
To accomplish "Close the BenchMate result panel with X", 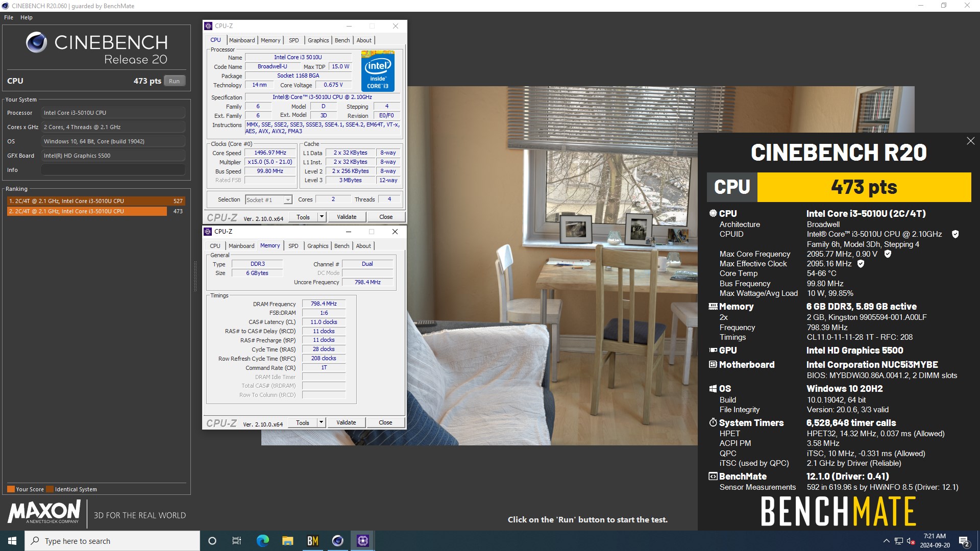I will [970, 141].
